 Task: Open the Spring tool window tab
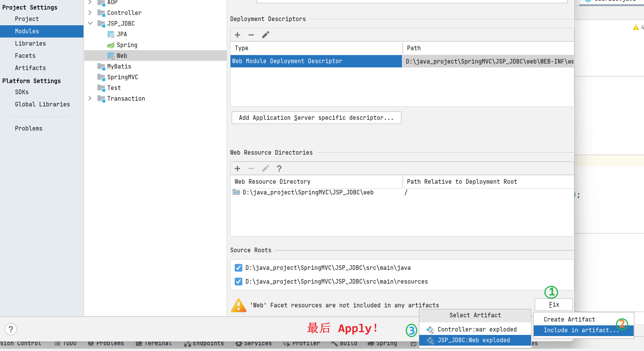click(x=382, y=344)
